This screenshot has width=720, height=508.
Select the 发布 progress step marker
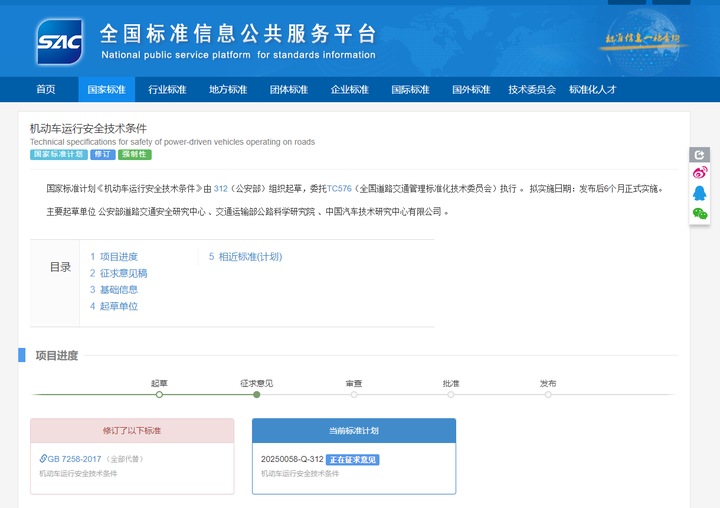(548, 395)
